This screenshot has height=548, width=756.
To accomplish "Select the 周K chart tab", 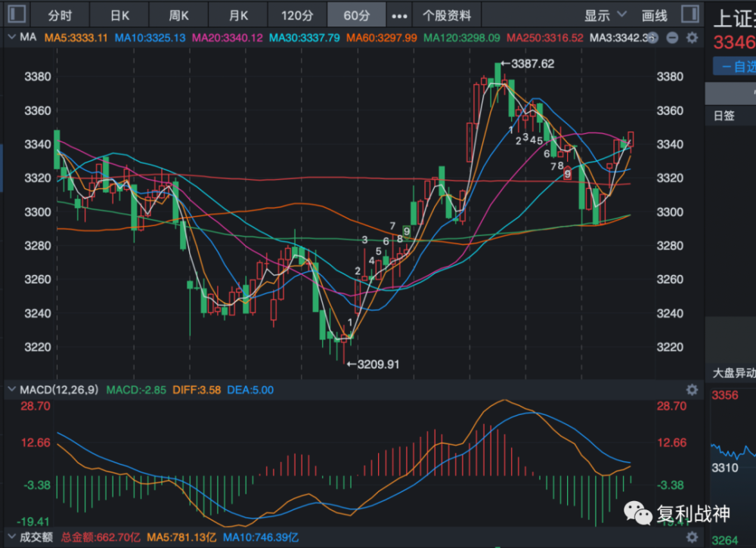I will (179, 16).
